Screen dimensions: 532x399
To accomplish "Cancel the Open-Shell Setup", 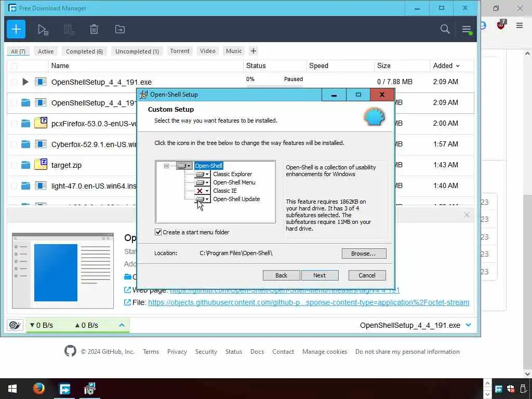I will click(x=367, y=275).
